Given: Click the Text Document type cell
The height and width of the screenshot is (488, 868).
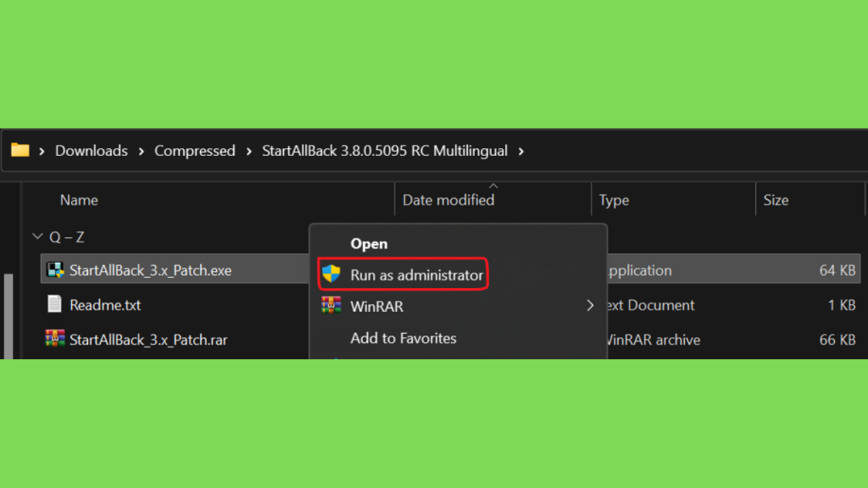Looking at the screenshot, I should point(651,305).
